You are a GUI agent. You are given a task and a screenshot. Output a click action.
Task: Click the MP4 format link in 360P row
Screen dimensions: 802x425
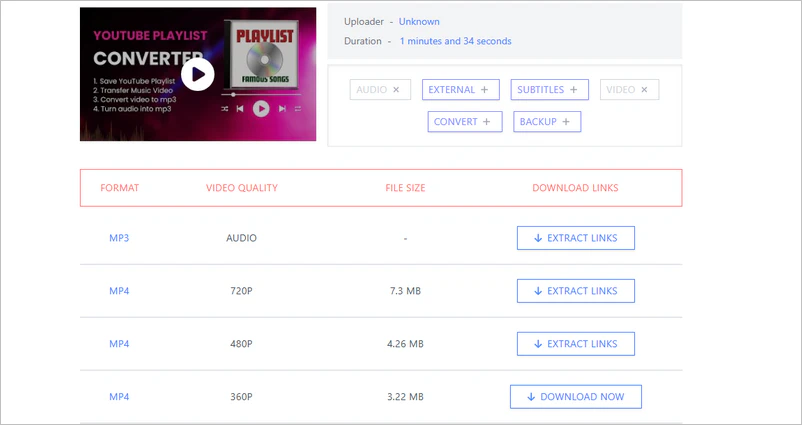click(x=119, y=397)
